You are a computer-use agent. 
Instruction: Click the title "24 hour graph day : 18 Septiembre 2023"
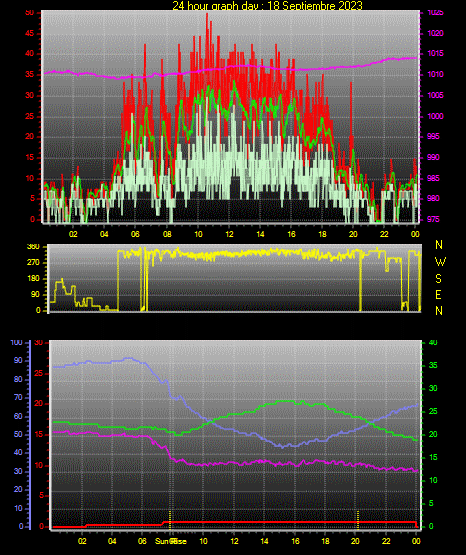pyautogui.click(x=267, y=5)
